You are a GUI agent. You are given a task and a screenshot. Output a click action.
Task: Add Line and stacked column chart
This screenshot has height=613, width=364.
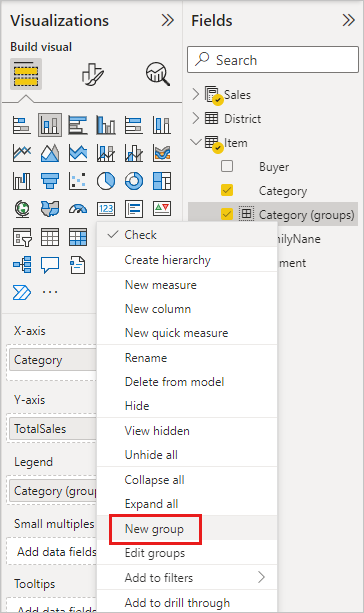(x=106, y=153)
